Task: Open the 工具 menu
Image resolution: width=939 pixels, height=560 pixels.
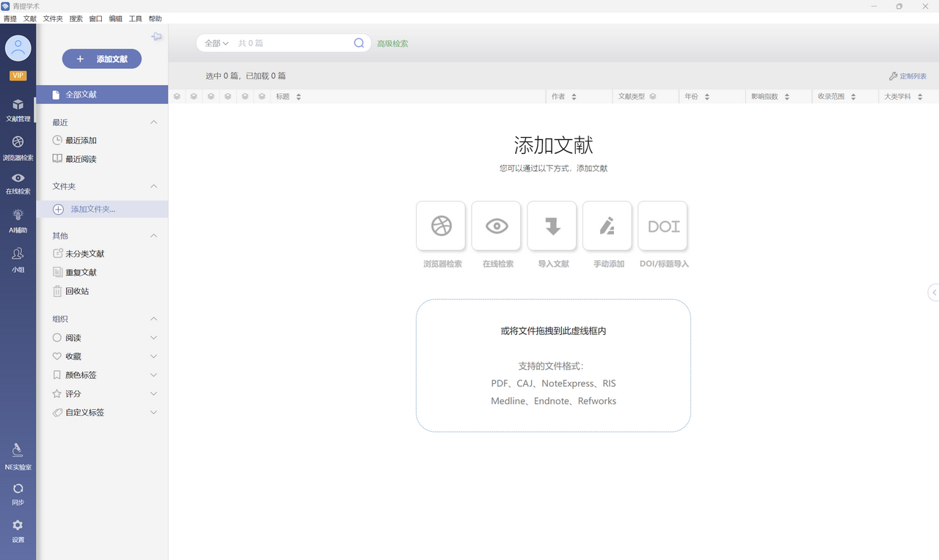Action: click(x=136, y=19)
